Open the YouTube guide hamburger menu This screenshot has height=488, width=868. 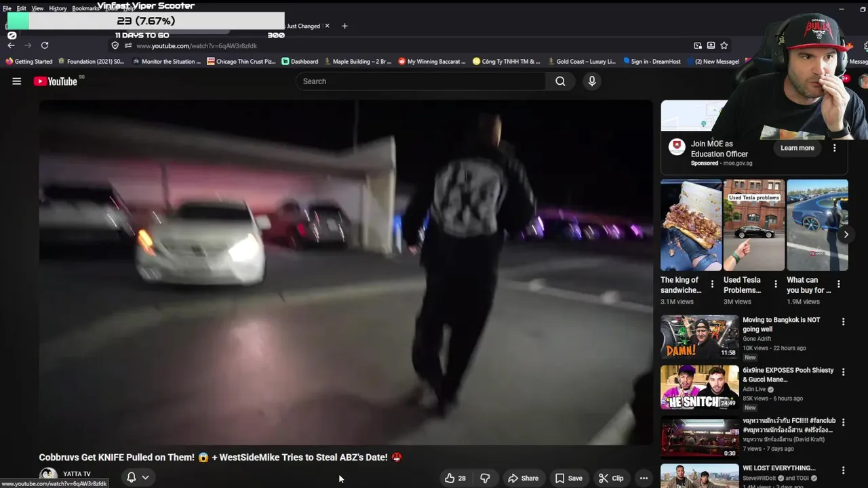(x=17, y=81)
